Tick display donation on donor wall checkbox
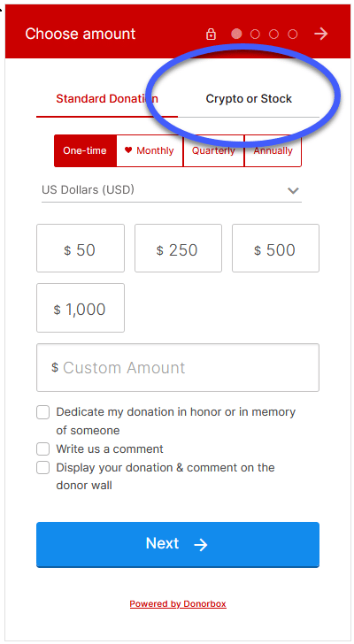This screenshot has width=354, height=644. pos(43,468)
